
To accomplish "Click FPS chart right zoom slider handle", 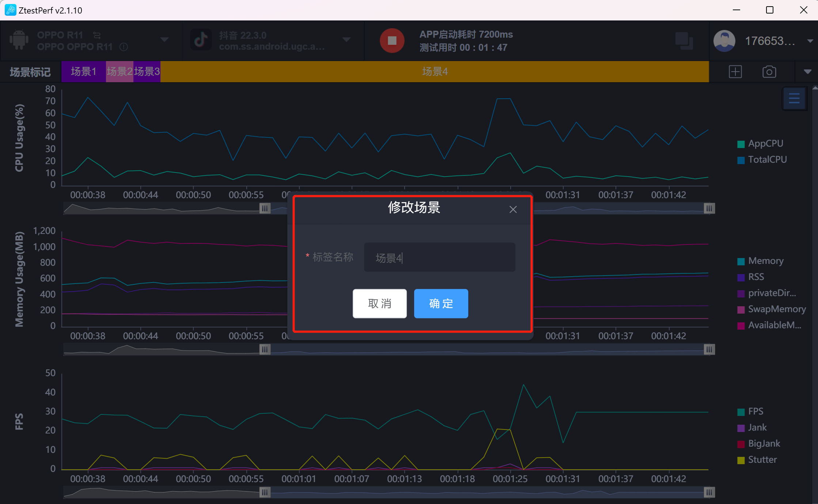I will [x=709, y=492].
